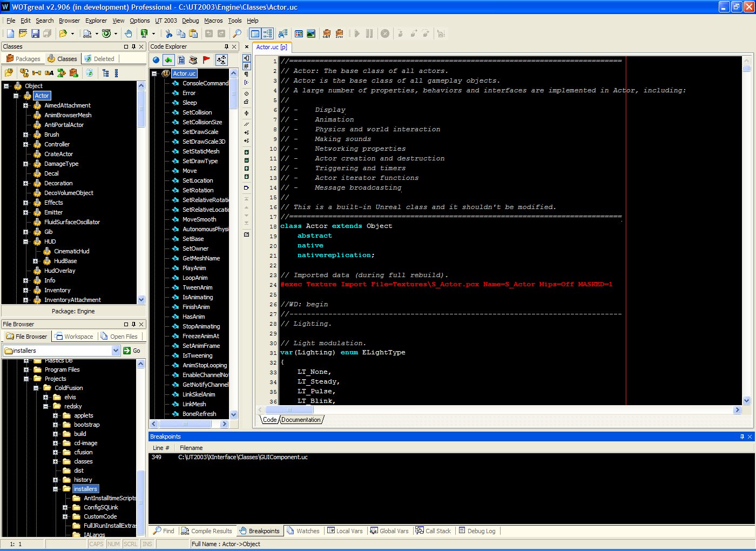Image resolution: width=756 pixels, height=551 pixels.
Task: Select the GUIComponent.uc breakpoint row
Action: (452, 457)
